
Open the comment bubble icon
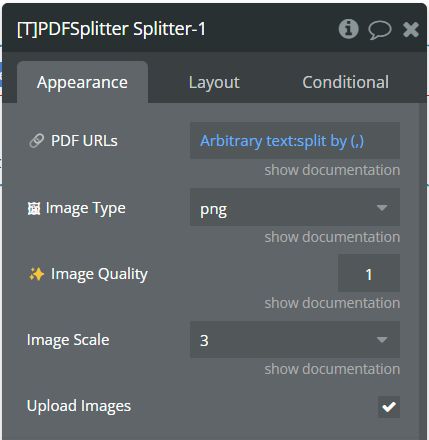coord(380,30)
